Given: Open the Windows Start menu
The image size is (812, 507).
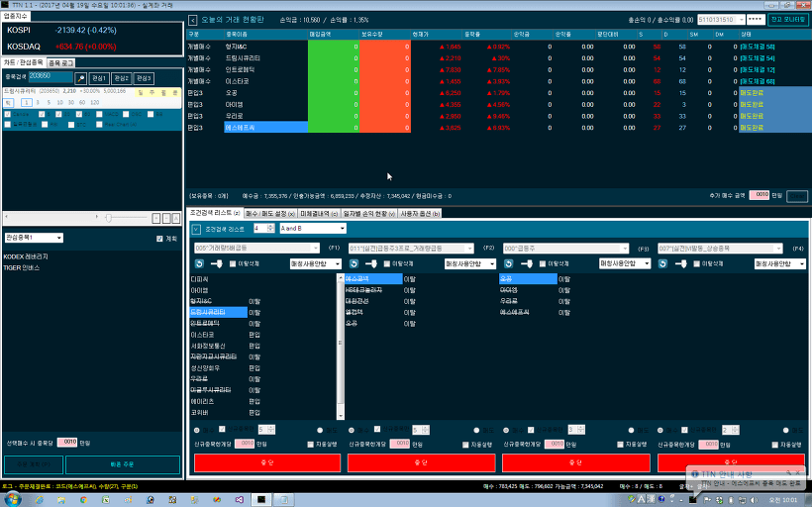Looking at the screenshot, I should tap(13, 500).
